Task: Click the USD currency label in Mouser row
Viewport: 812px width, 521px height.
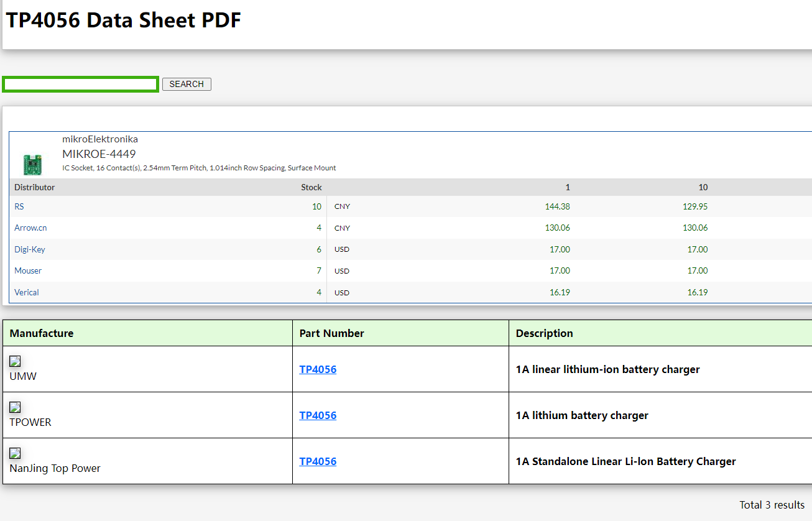Action: point(342,271)
